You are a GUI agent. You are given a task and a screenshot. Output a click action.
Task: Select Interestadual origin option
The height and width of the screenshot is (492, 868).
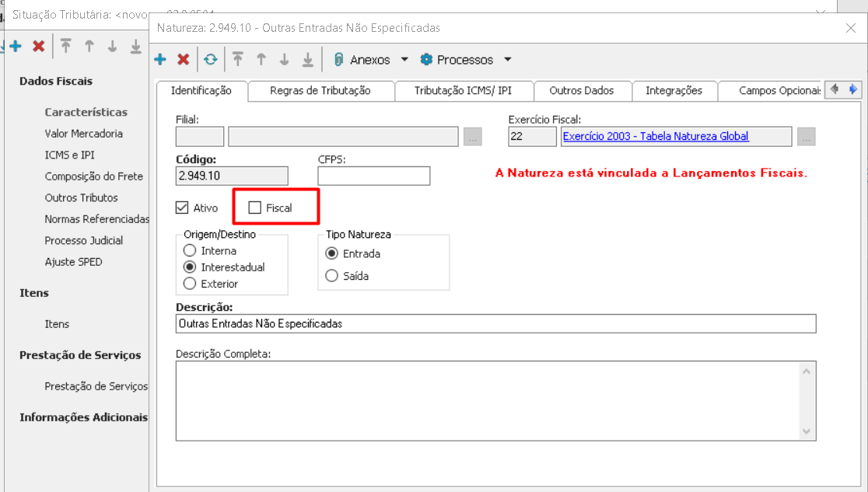(x=189, y=267)
